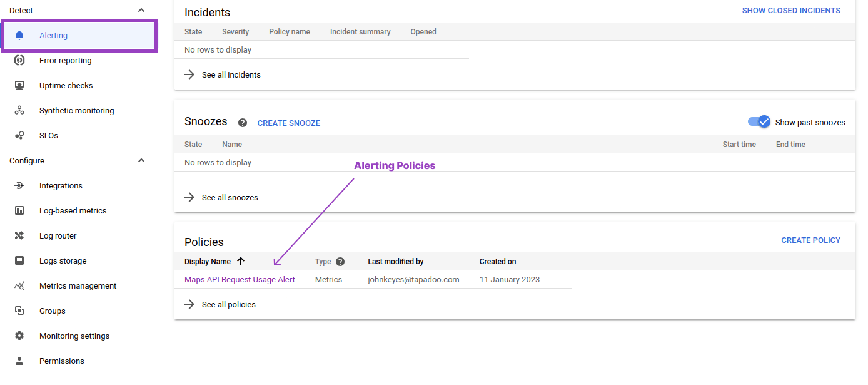Toggle Show past snoozes switch
Image resolution: width=868 pixels, height=385 pixels.
click(x=759, y=122)
